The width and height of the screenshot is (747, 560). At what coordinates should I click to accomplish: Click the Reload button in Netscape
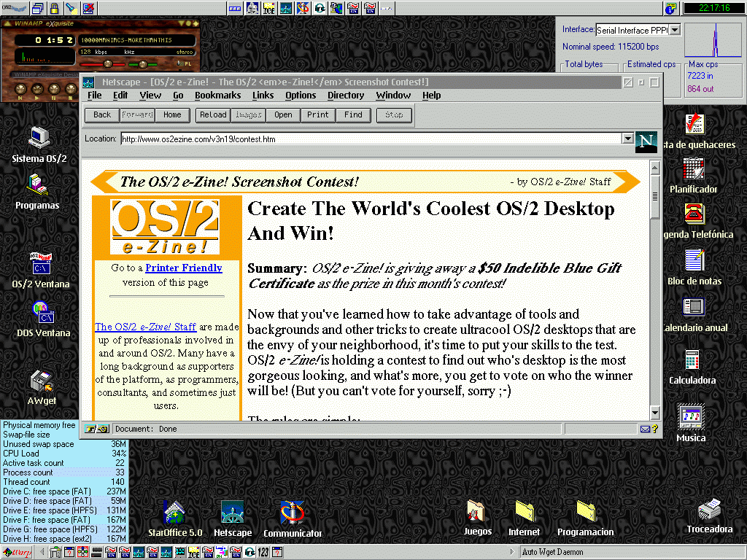tap(213, 114)
